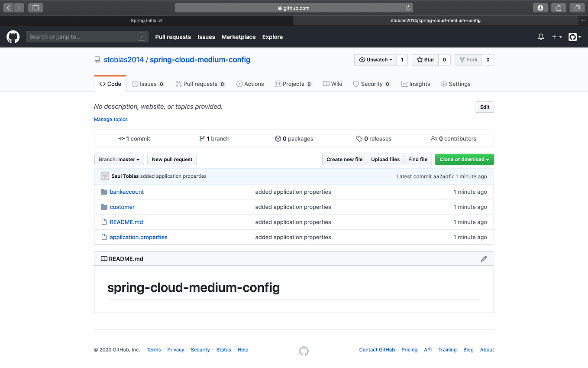Open the bankaccount folder
Screen dimensions: 588x368
[126, 192]
